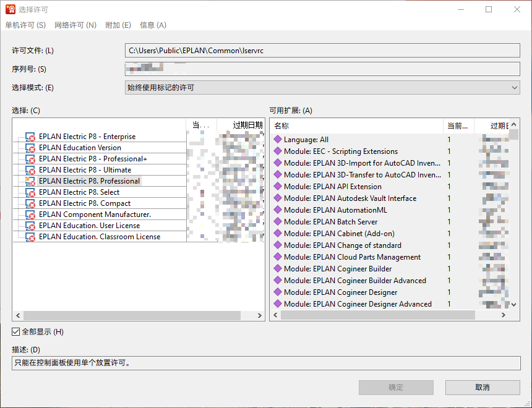Viewport: 532px width, 408px height.
Task: Toggle the 全部显示 (H) checkbox
Action: point(15,332)
